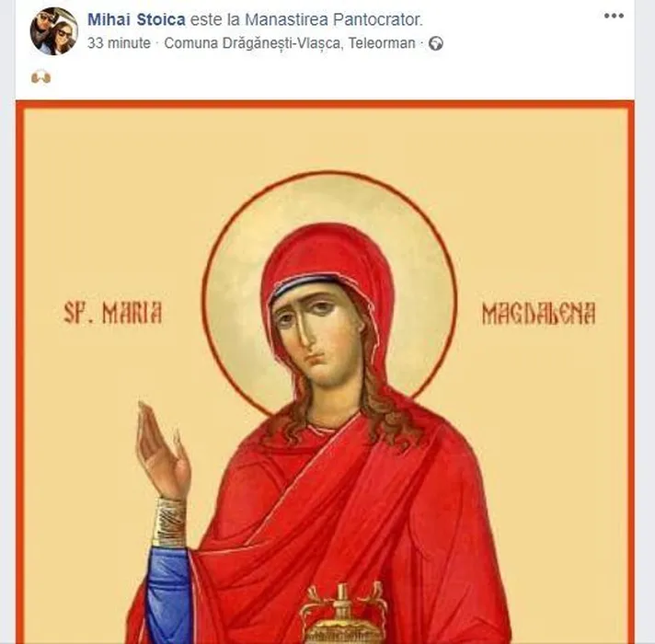Open the Manastirea Pantocrator location page
655x644 pixels.
click(334, 19)
